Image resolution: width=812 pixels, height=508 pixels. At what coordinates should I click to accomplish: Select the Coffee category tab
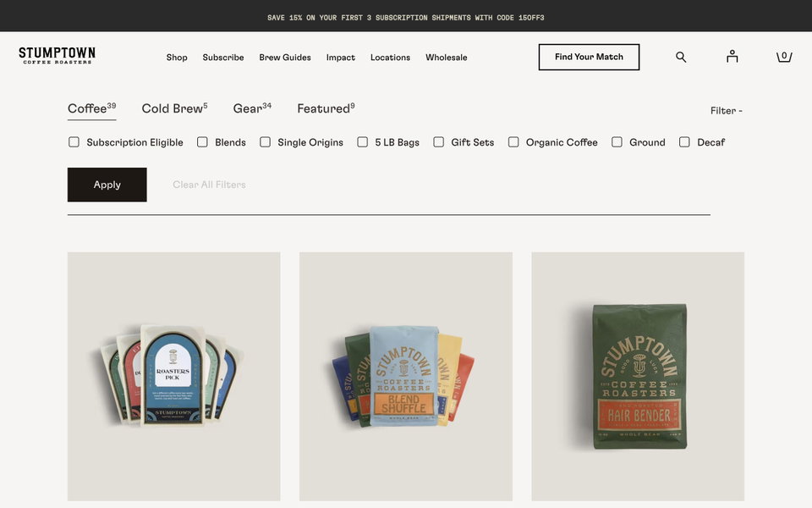click(91, 109)
